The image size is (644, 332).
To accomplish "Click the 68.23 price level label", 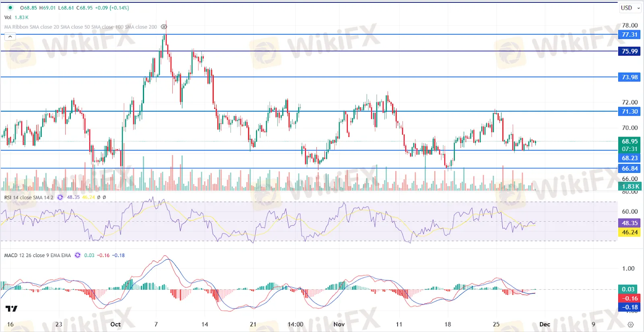I will point(630,158).
